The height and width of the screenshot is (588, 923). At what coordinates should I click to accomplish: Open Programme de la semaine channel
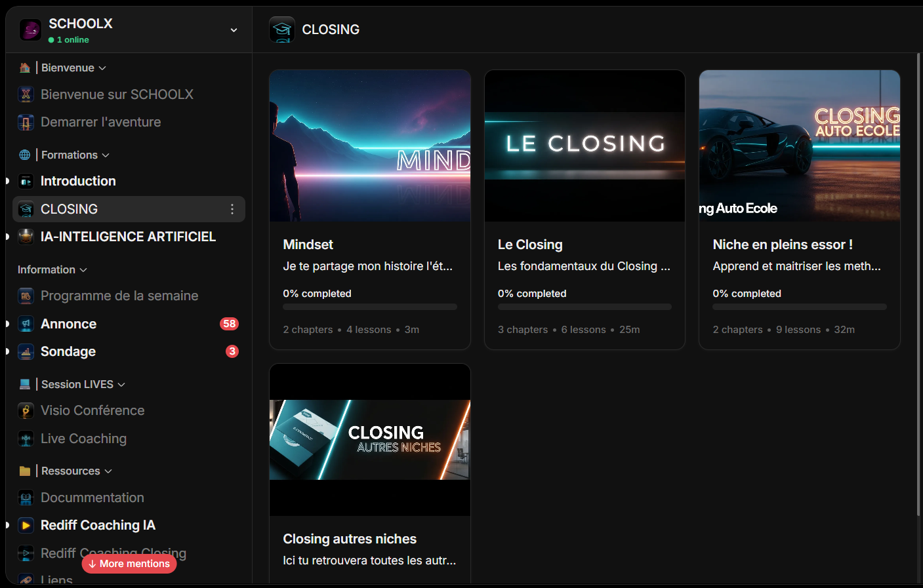click(119, 296)
